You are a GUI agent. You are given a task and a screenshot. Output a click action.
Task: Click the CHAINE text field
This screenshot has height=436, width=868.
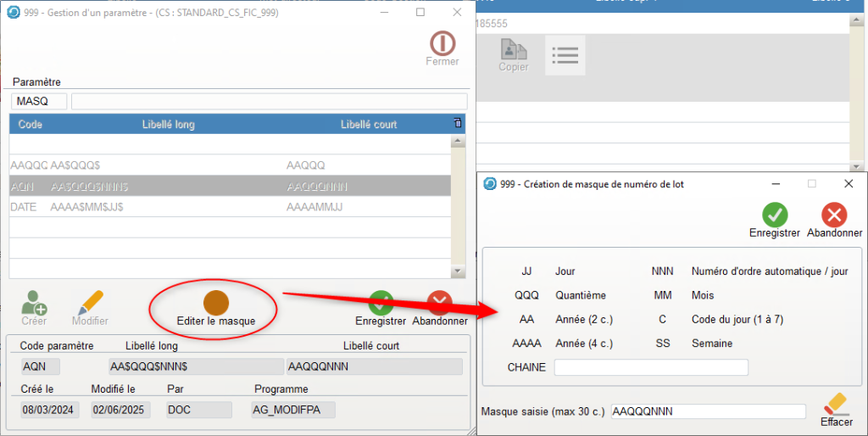[650, 367]
